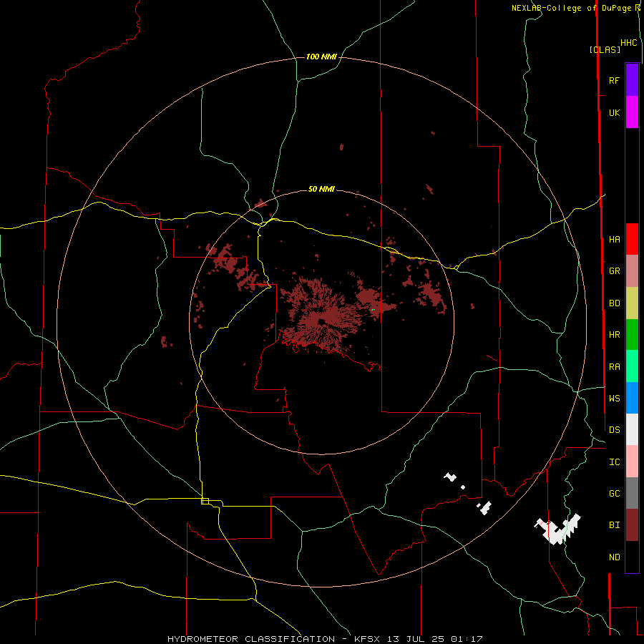Click the WS legend label

[614, 399]
